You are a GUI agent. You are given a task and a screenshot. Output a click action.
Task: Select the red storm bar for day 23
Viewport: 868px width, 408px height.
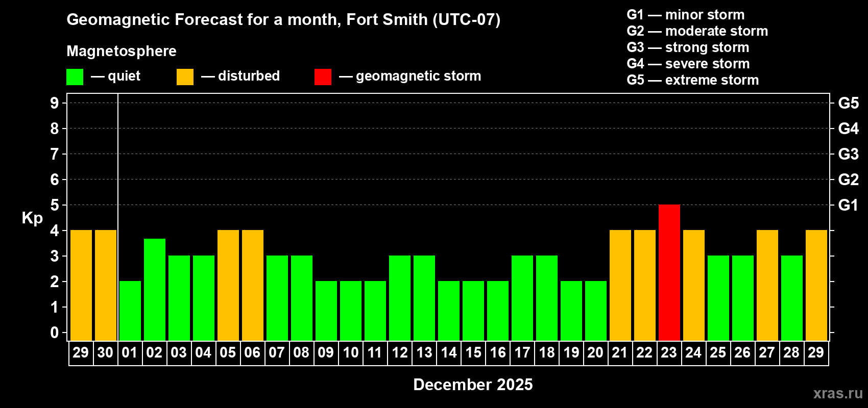(x=669, y=272)
